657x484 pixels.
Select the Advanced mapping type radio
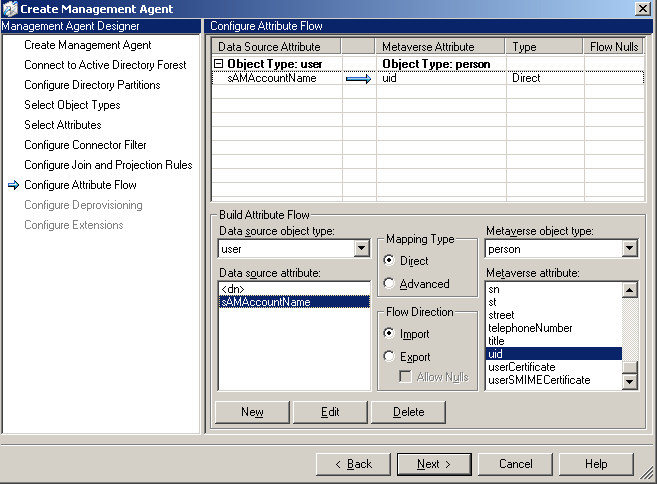pyautogui.click(x=389, y=283)
